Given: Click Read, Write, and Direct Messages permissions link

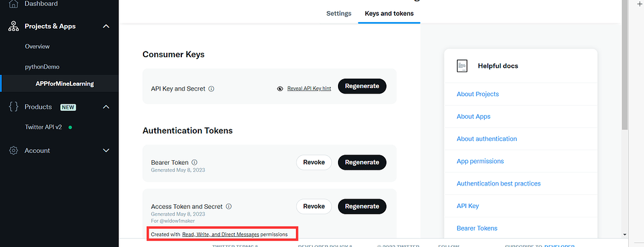Looking at the screenshot, I should [x=220, y=234].
